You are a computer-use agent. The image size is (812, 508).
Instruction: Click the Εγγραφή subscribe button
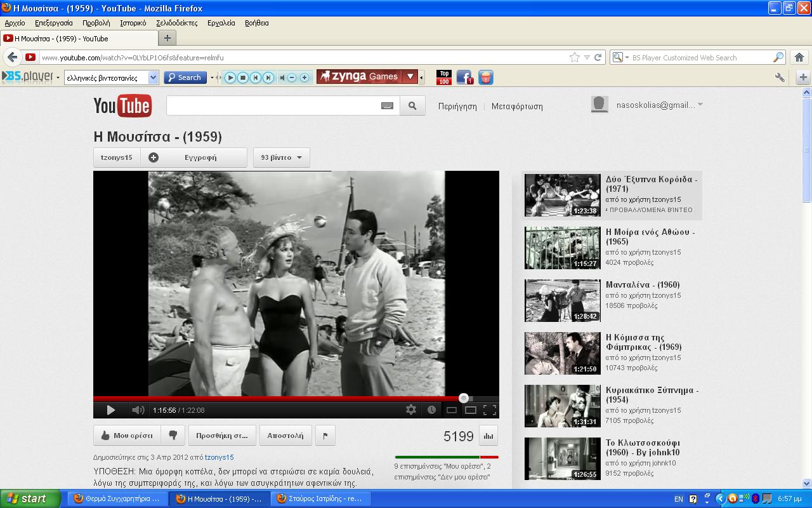pyautogui.click(x=193, y=157)
